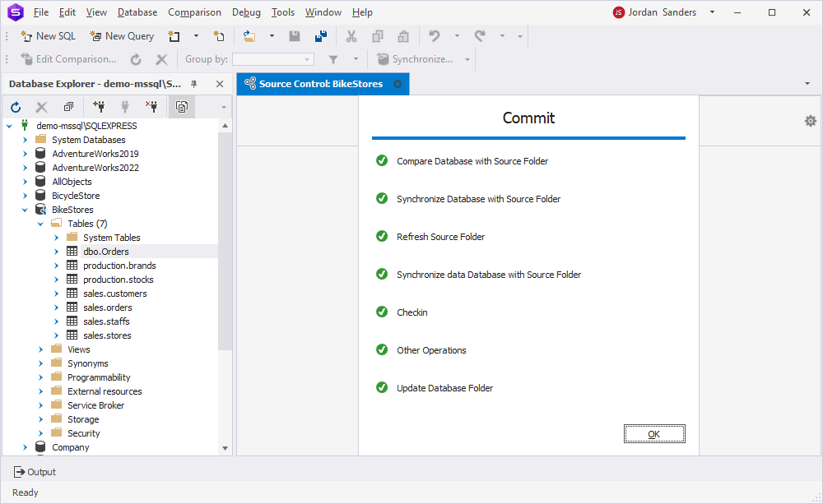Click the Remove Connection red-X plug icon
This screenshot has height=504, width=823.
[151, 107]
